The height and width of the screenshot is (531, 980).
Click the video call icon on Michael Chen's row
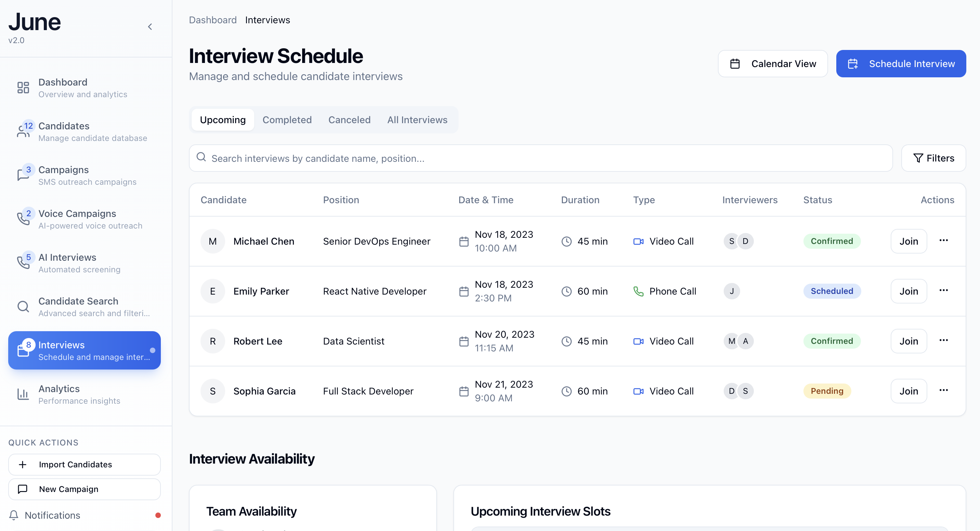pos(639,241)
